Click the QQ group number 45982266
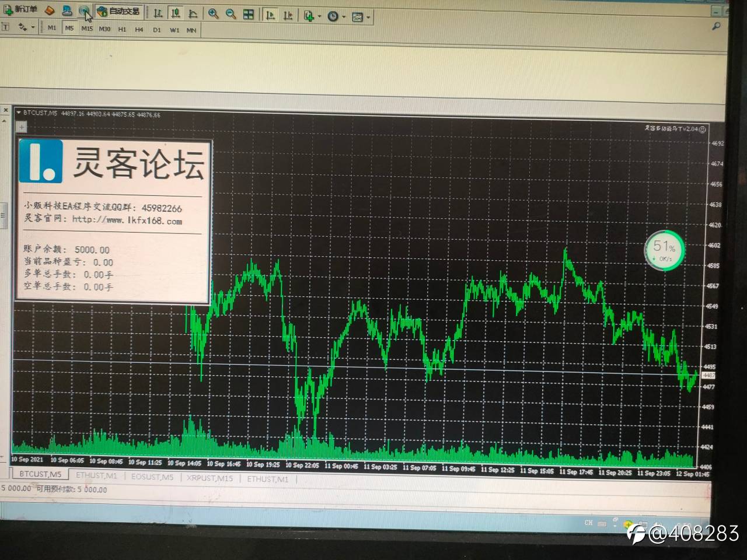This screenshot has height=560, width=747. tap(162, 208)
